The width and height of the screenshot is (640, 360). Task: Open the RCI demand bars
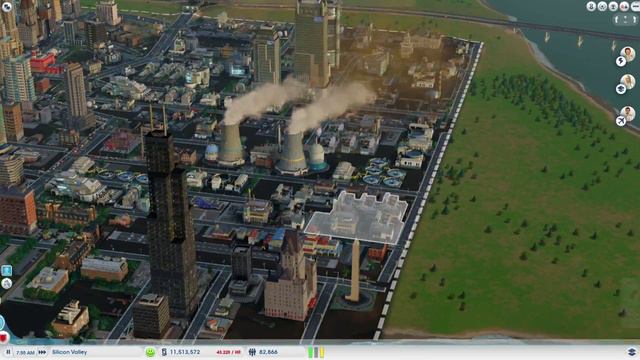[316, 352]
